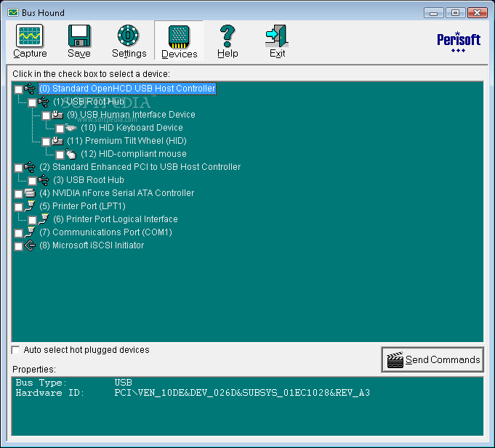Check box for (7) Communications Port (COM1)
The image size is (495, 448).
[x=18, y=233]
